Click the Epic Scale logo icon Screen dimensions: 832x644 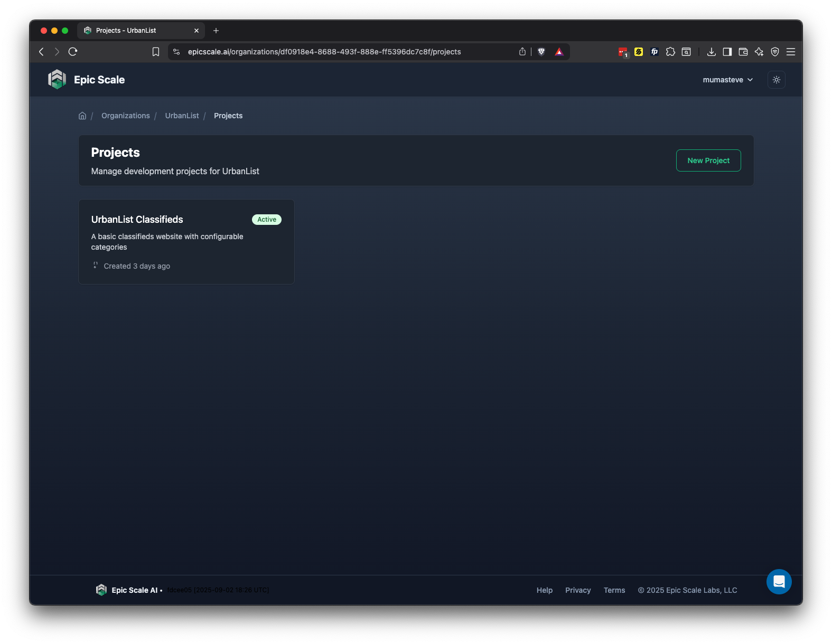point(57,80)
